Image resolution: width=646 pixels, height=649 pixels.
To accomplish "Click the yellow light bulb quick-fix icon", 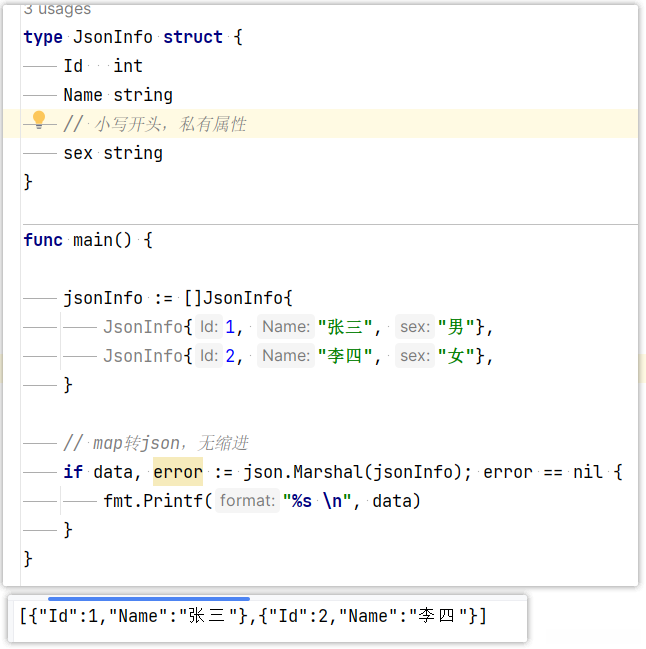I will (x=39, y=121).
